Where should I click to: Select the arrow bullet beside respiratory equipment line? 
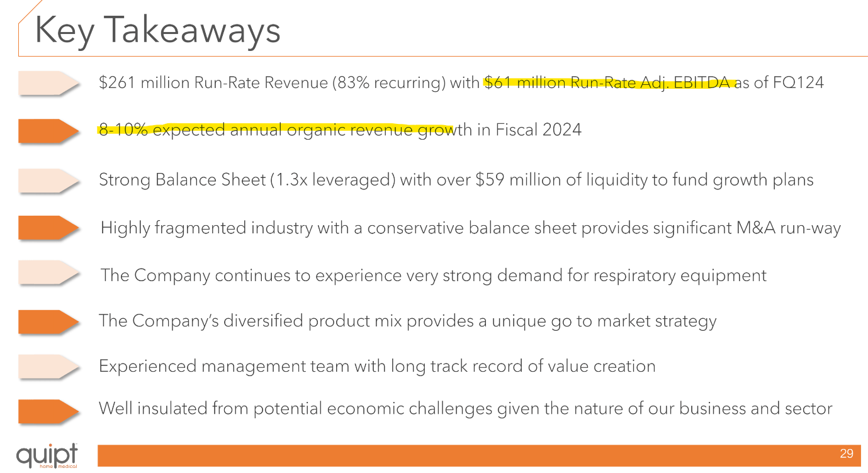(x=48, y=274)
